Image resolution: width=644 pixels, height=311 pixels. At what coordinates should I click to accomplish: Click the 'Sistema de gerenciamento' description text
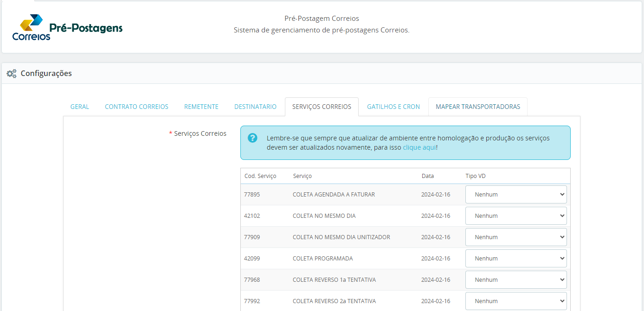(x=322, y=30)
